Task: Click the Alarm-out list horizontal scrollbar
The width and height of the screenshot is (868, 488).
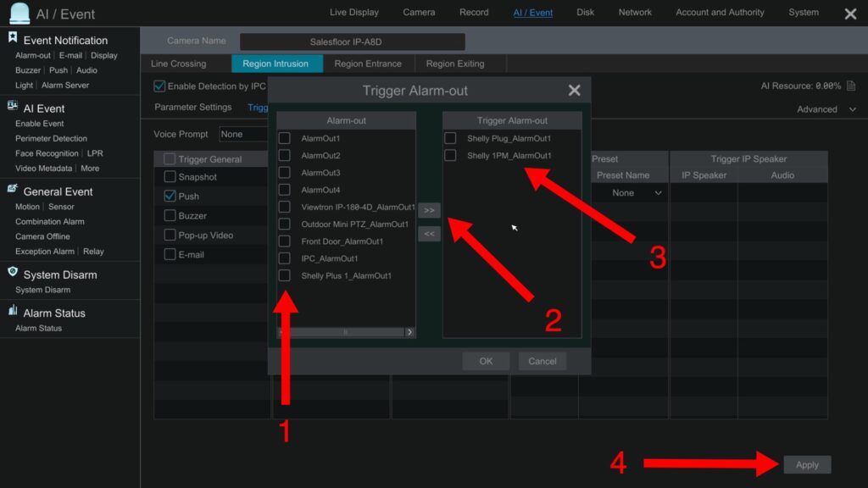Action: [x=346, y=332]
